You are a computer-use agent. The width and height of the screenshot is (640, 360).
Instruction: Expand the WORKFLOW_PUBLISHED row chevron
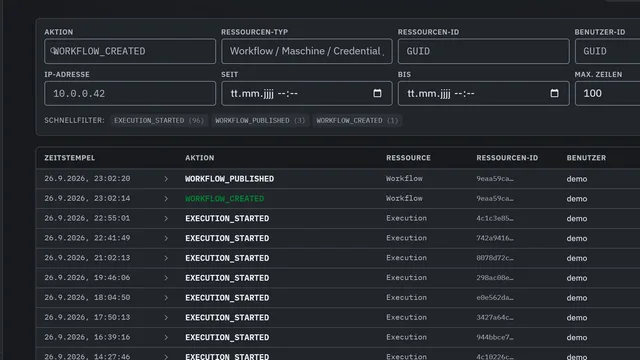coord(166,179)
